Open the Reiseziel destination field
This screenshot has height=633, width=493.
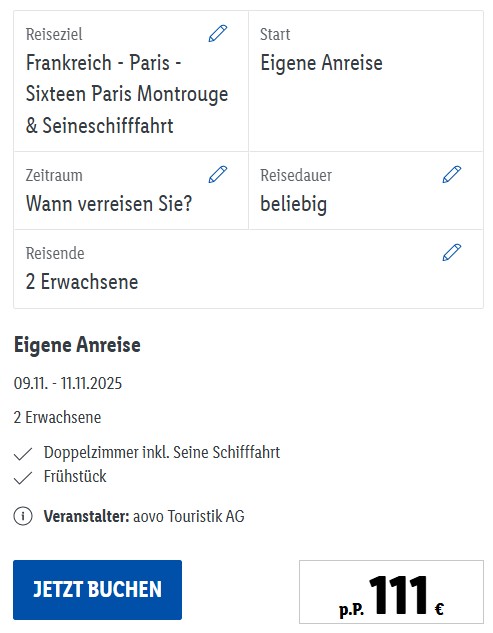[131, 81]
